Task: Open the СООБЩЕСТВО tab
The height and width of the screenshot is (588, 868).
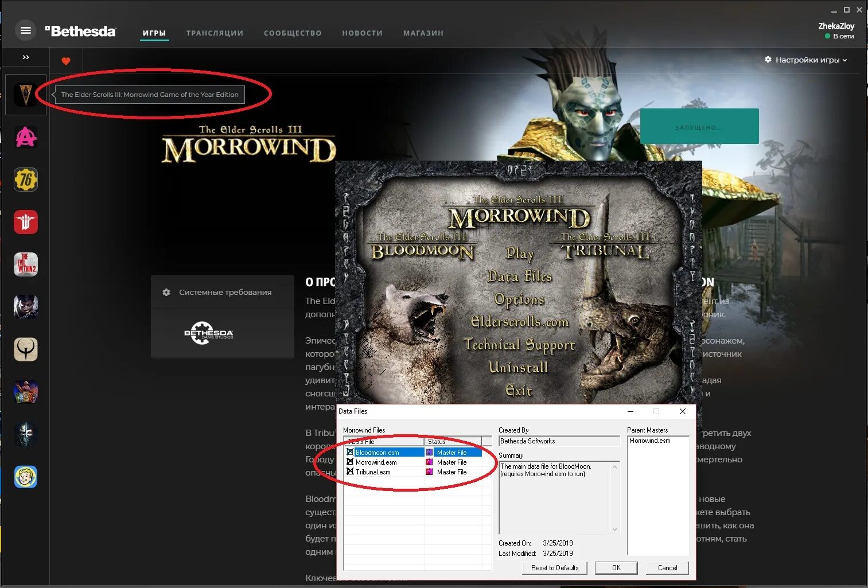Action: coord(293,33)
